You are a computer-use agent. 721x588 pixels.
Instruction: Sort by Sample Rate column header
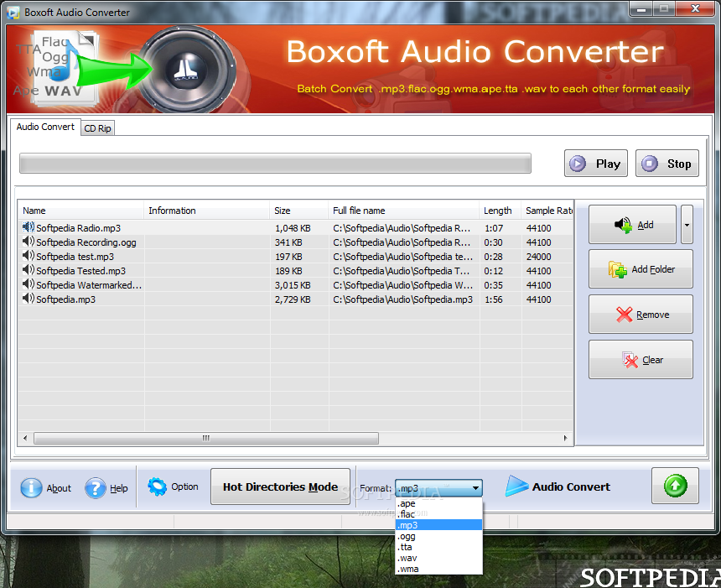[x=547, y=211]
